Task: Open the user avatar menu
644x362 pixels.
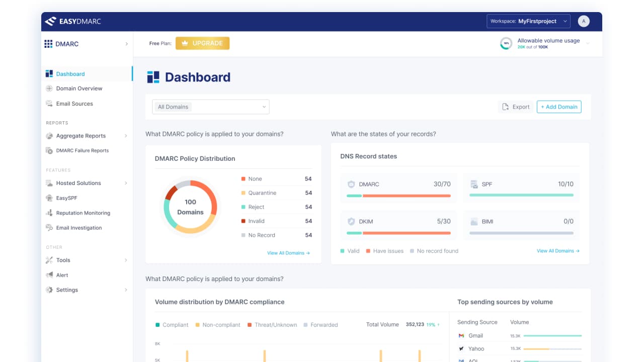Action: [x=583, y=21]
